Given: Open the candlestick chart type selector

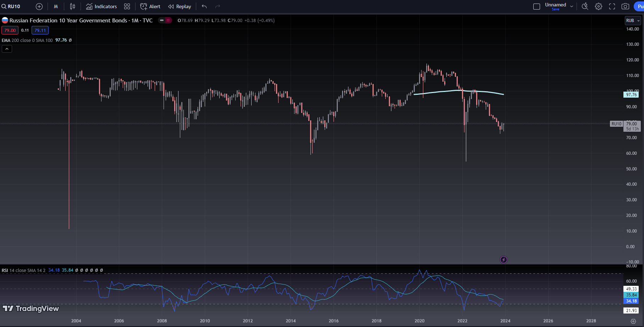Looking at the screenshot, I should [72, 6].
